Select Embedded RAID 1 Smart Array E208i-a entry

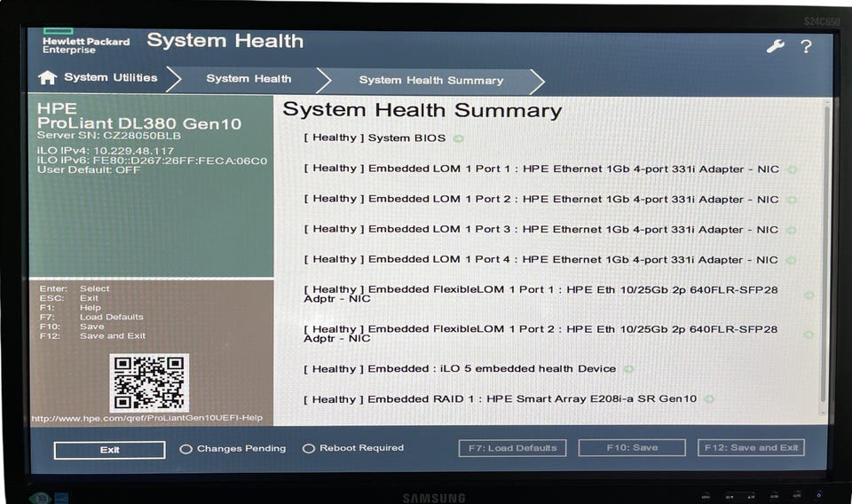500,399
